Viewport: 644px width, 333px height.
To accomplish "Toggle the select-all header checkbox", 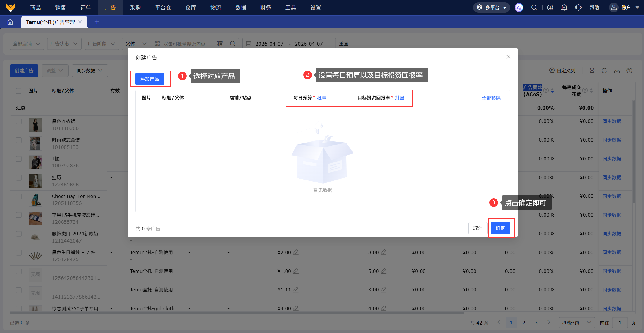I will point(19,91).
